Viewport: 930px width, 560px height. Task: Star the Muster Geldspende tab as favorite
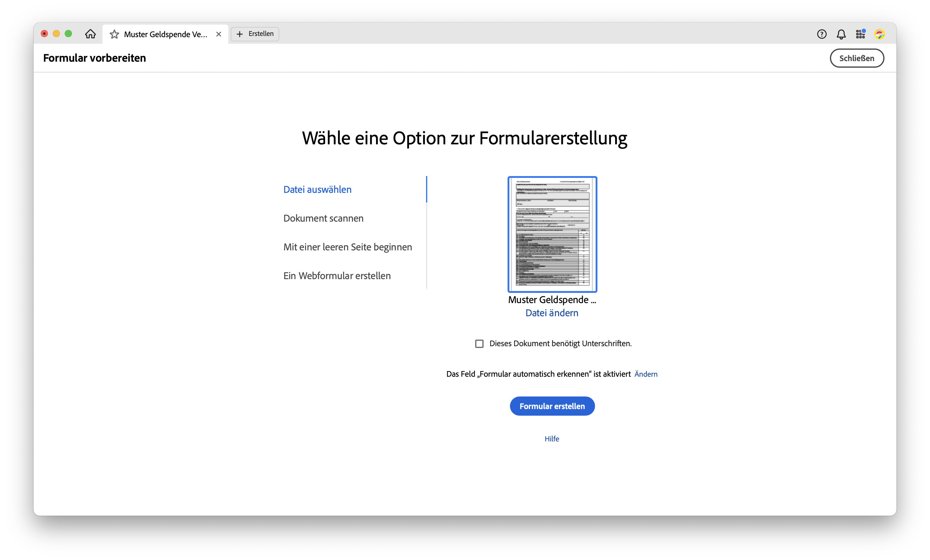pos(114,34)
